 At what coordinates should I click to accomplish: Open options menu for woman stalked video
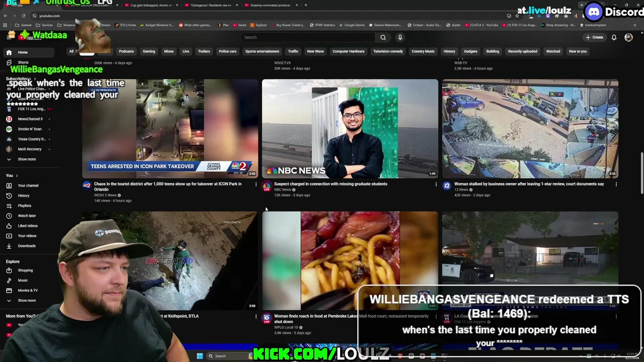tap(616, 185)
